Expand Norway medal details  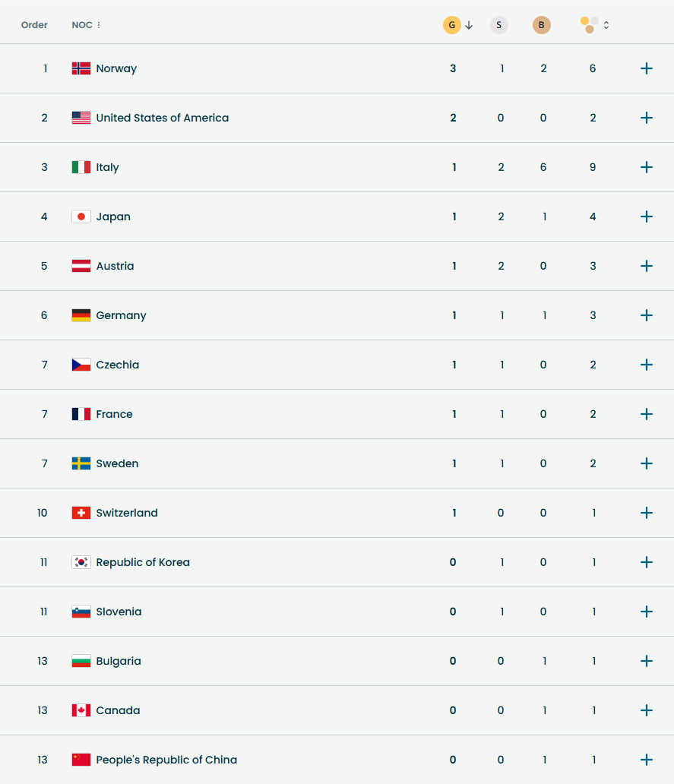pyautogui.click(x=647, y=68)
